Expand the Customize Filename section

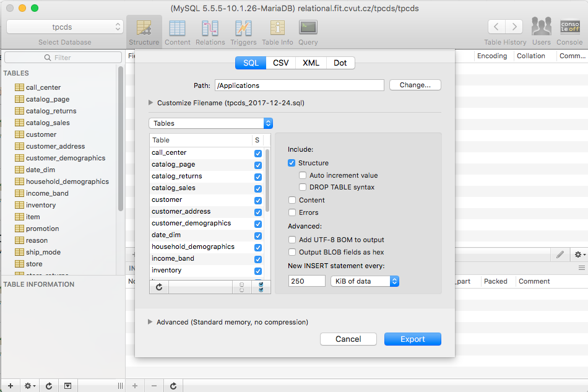click(151, 102)
